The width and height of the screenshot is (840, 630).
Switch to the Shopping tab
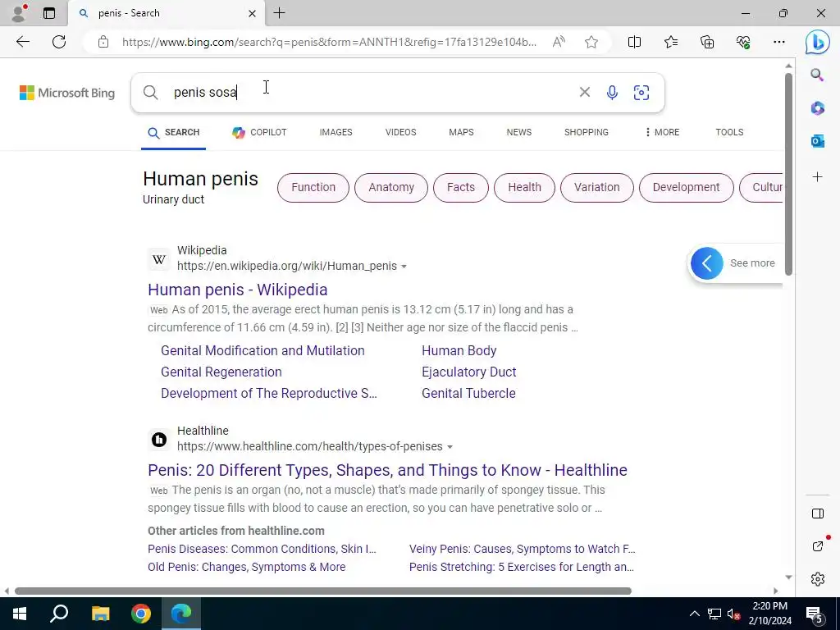586,132
